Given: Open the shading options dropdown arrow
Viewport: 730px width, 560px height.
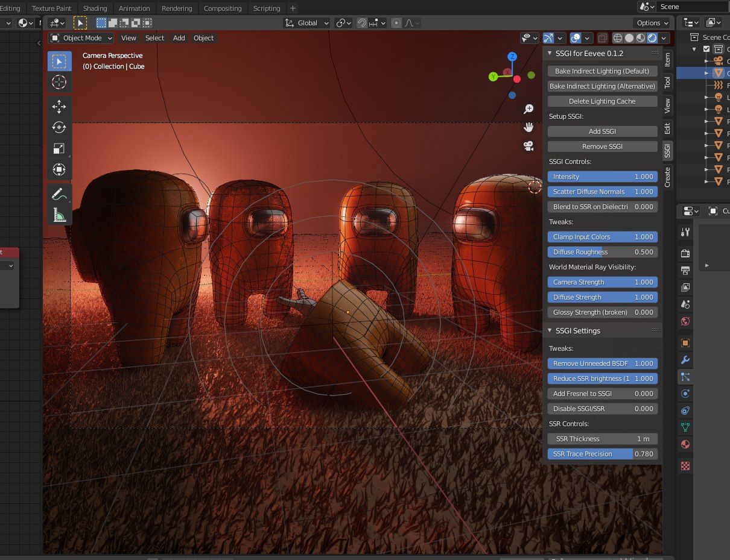Looking at the screenshot, I should [664, 38].
